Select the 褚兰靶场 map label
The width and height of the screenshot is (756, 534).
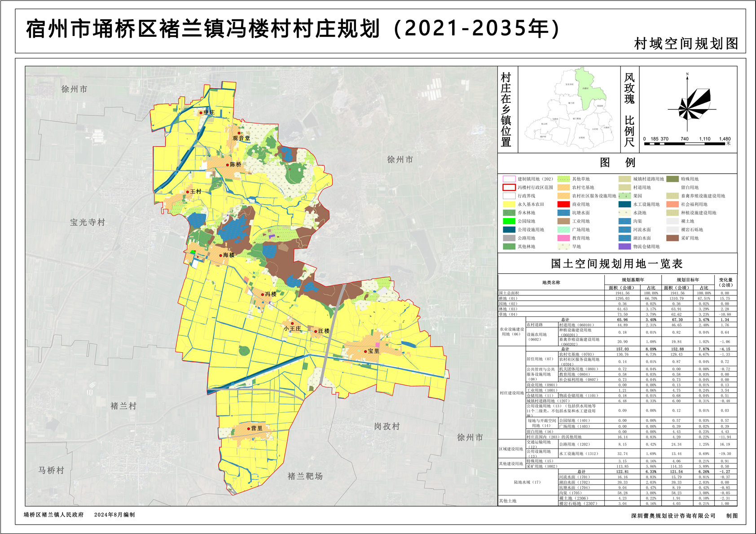click(x=305, y=476)
